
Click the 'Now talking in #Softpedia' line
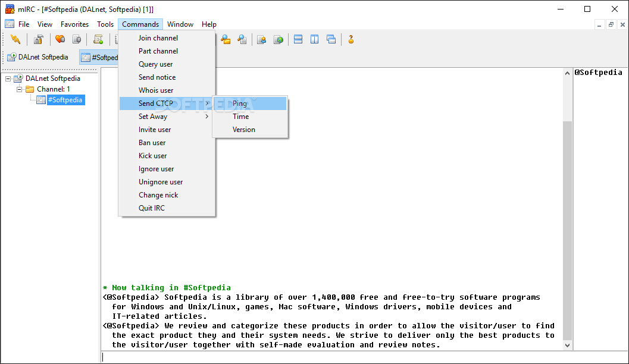tap(167, 287)
